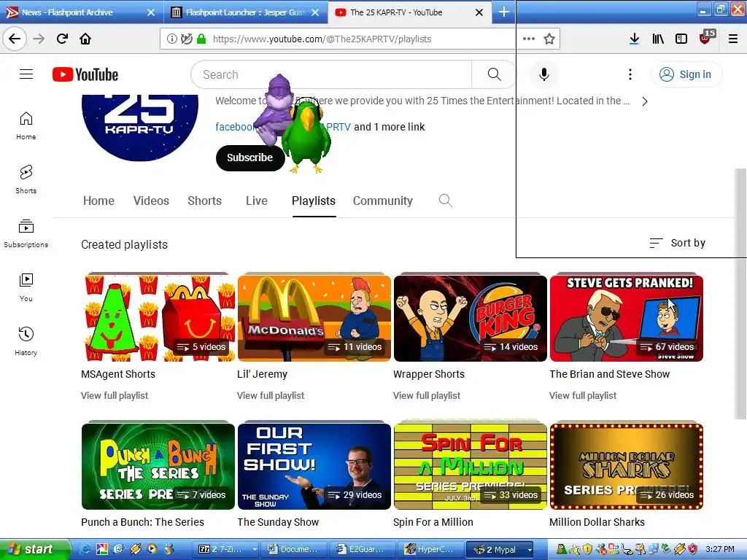Switch to the HyperCam taskbar window
The width and height of the screenshot is (747, 560).
(x=431, y=550)
